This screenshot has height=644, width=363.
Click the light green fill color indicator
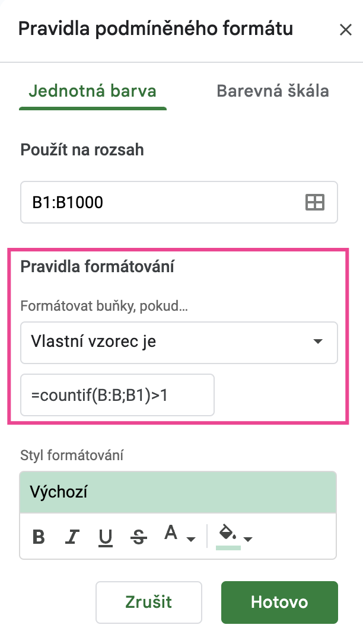click(x=228, y=547)
